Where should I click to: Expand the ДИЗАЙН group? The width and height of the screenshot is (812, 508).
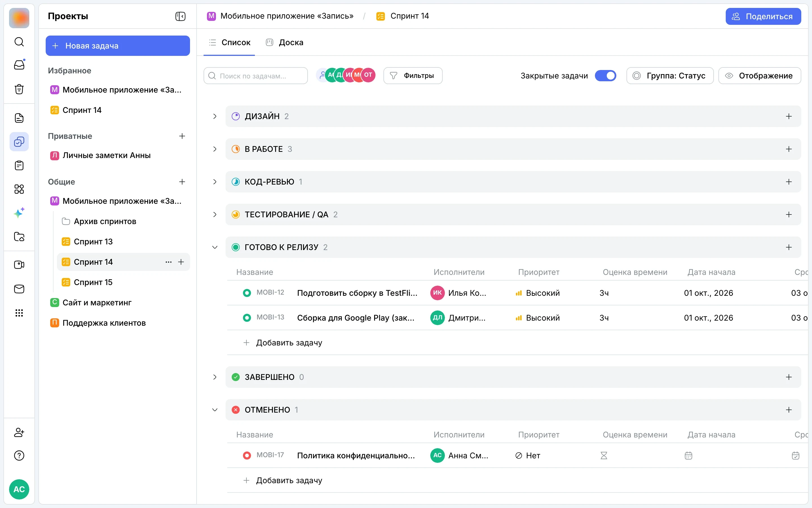coord(215,116)
